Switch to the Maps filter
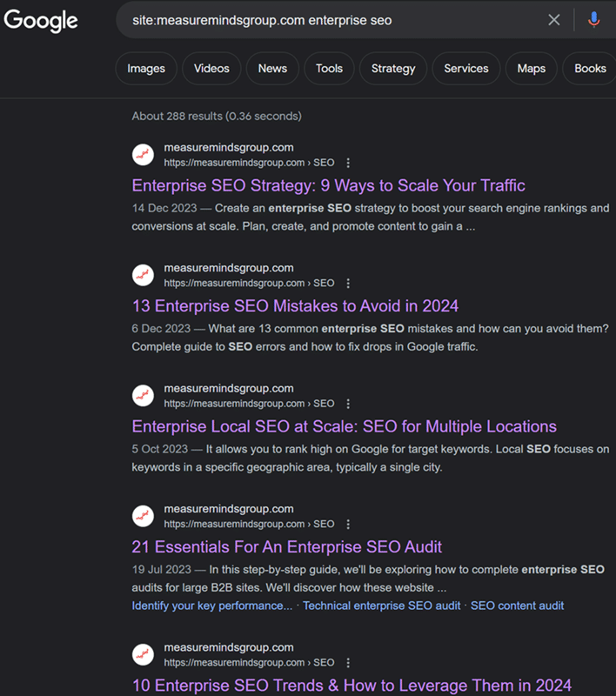The image size is (616, 696). 532,69
